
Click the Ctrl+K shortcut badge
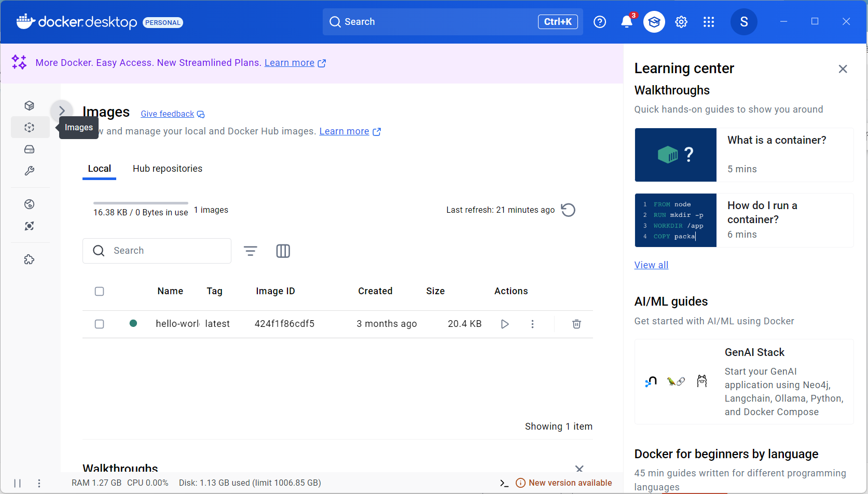point(558,22)
